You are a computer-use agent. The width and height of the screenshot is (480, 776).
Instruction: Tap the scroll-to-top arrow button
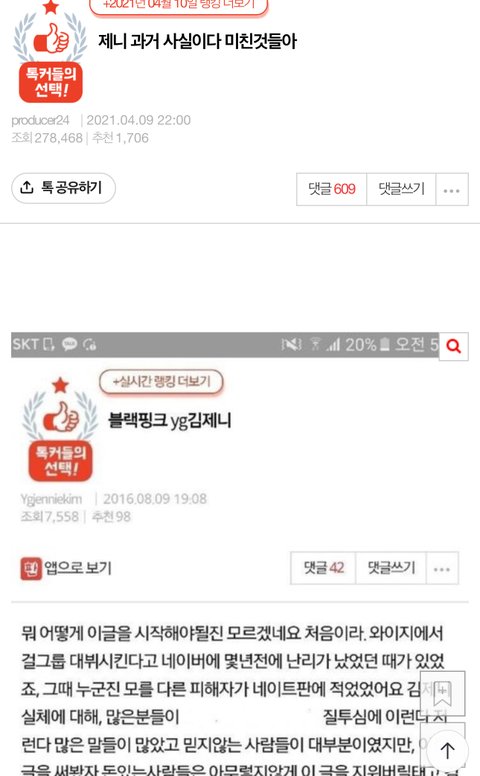[x=447, y=750]
